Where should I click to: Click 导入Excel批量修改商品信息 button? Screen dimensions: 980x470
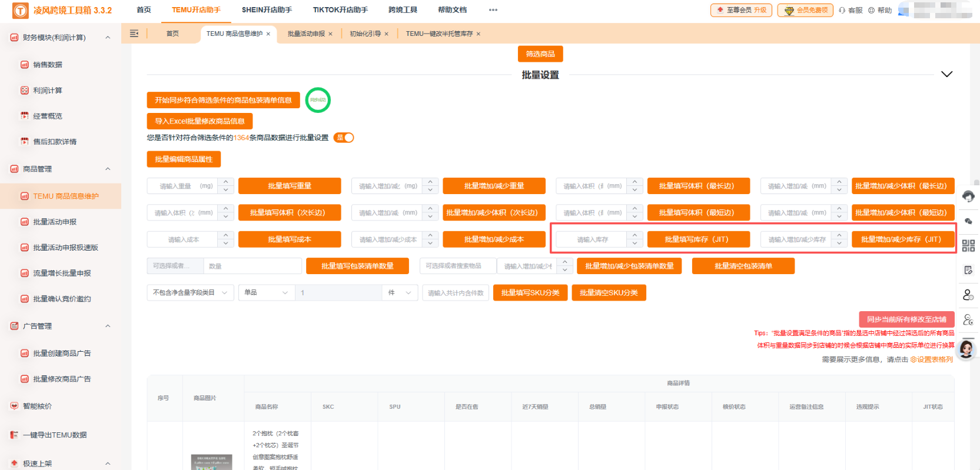point(200,121)
